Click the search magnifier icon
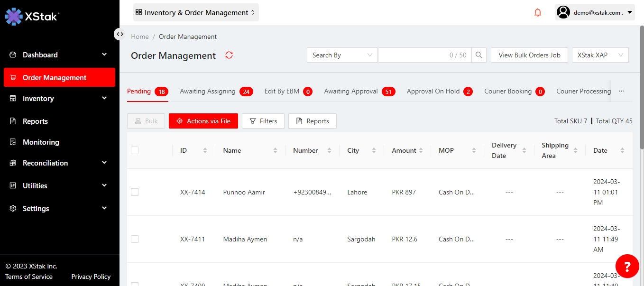 479,55
